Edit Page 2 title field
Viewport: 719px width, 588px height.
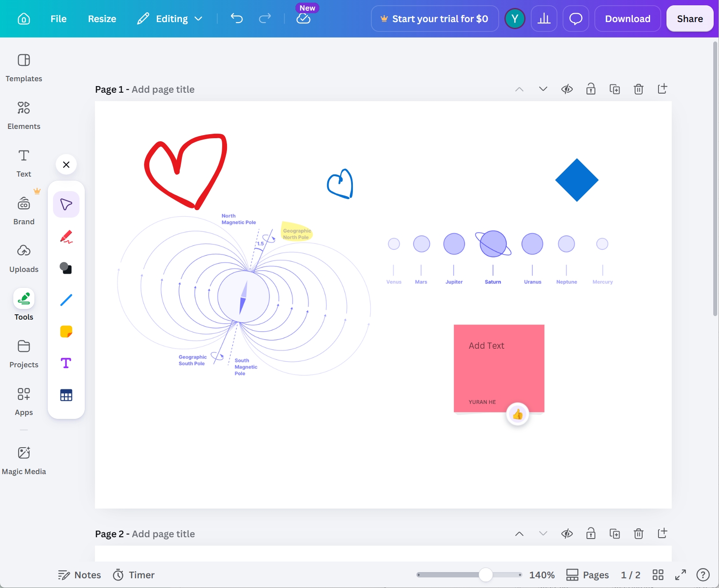tap(163, 534)
